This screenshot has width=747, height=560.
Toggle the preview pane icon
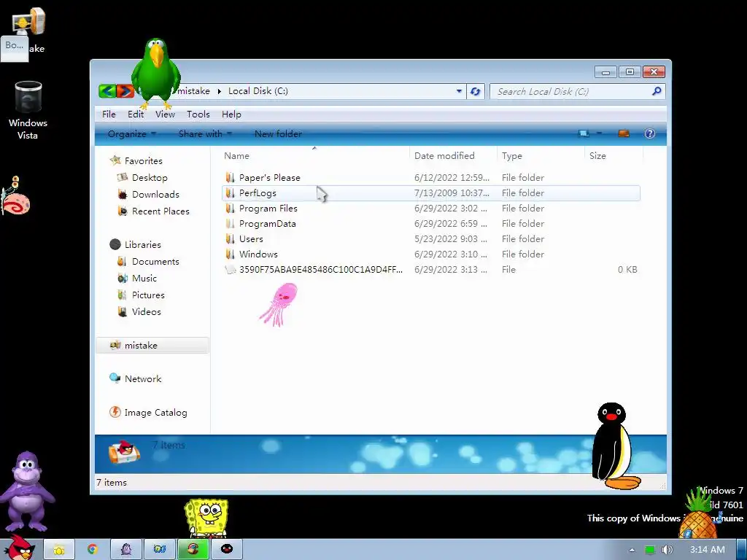[624, 134]
